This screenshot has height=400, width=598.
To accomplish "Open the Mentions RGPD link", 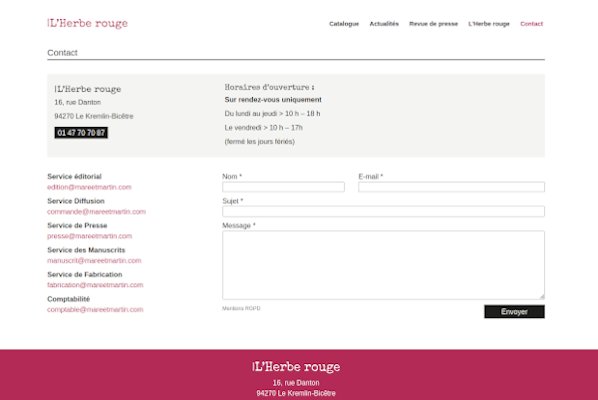I will click(241, 308).
